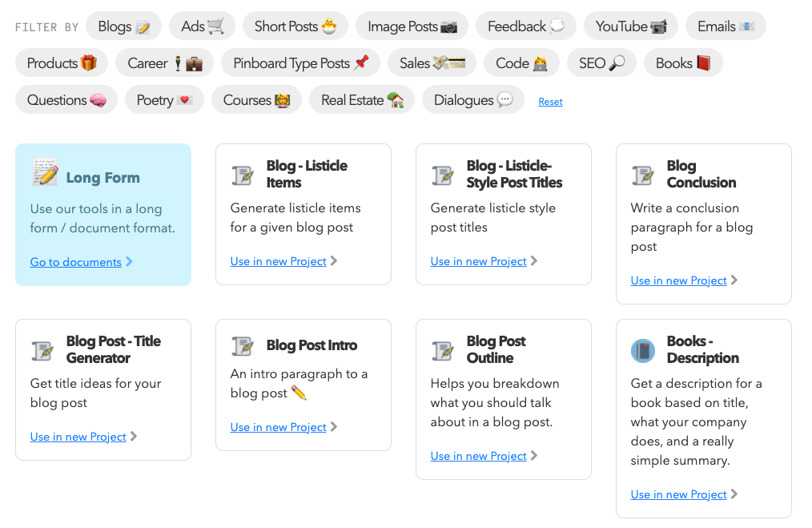Select the Real Estate filter

click(x=361, y=100)
